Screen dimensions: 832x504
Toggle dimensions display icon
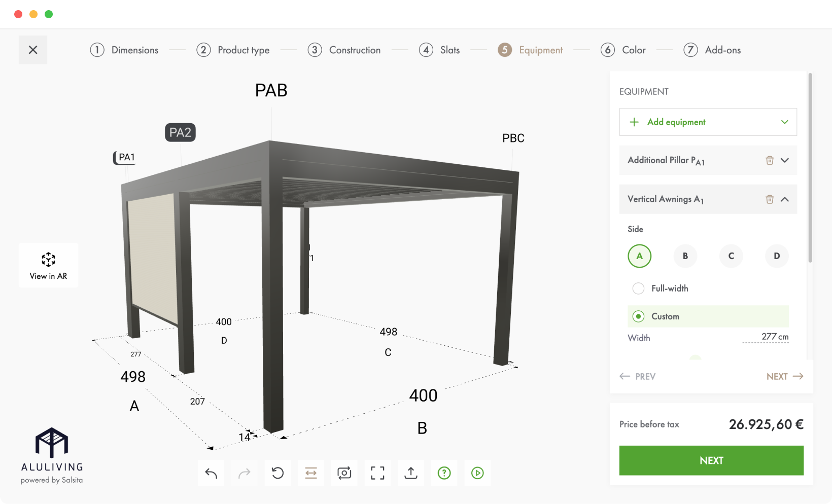coord(311,473)
